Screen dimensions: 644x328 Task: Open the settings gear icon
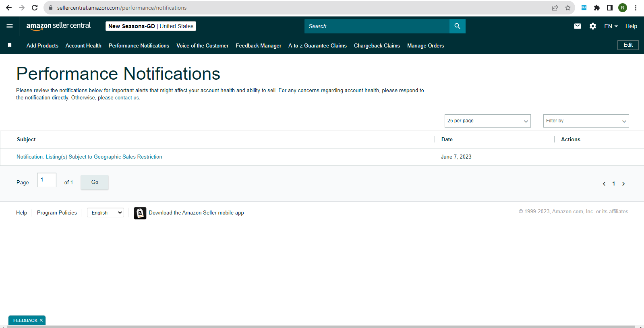pos(593,26)
